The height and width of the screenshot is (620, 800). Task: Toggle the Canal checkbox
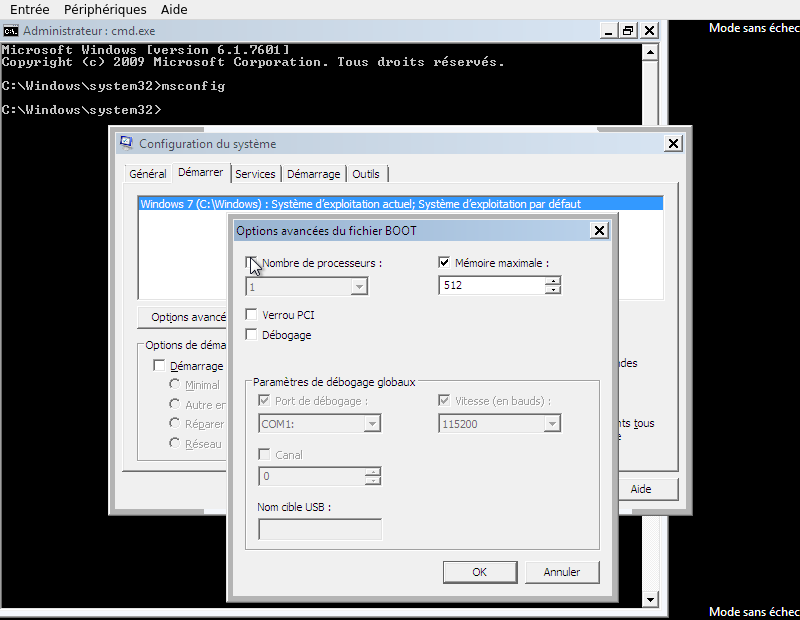(265, 453)
